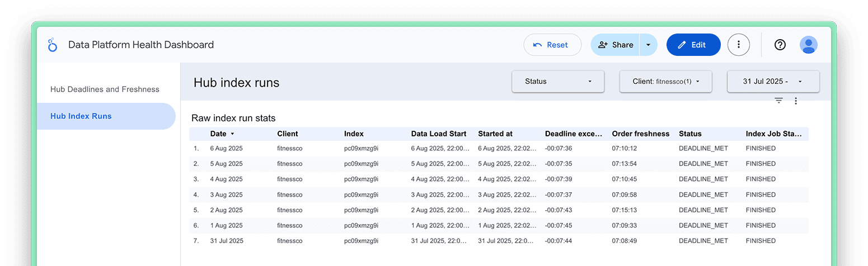Click order freshness value 07:15:13
Viewport: 868px width, 266px height.
coord(625,210)
